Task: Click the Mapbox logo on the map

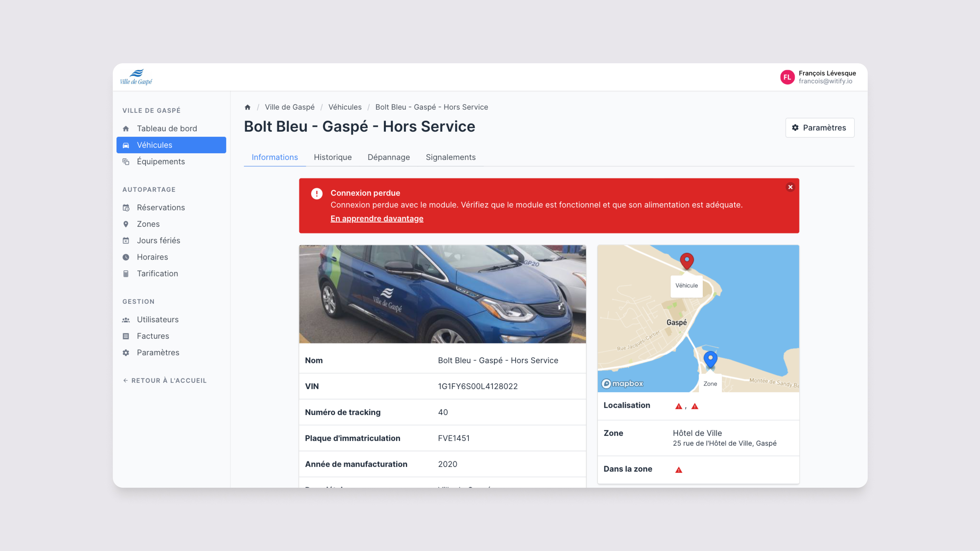Action: pyautogui.click(x=622, y=384)
